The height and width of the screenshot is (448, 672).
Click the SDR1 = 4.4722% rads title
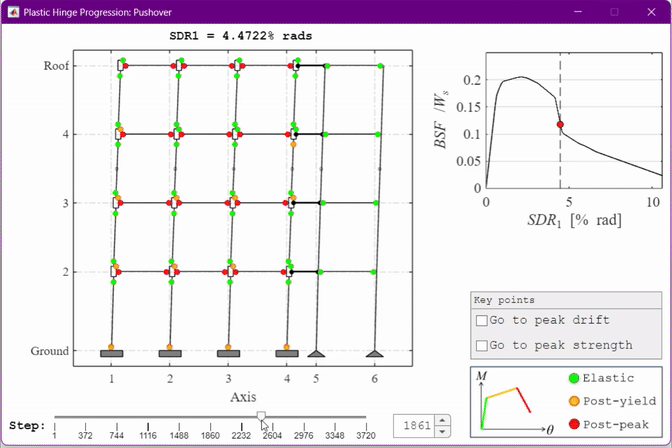click(240, 36)
